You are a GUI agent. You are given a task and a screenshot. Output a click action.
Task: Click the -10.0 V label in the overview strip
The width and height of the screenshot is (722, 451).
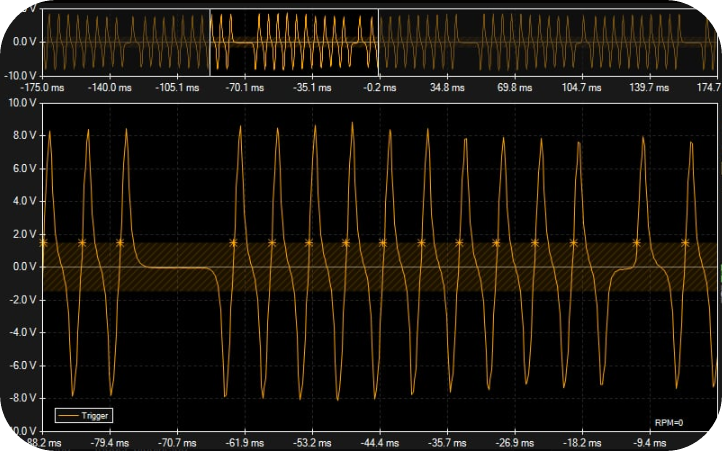pos(22,76)
